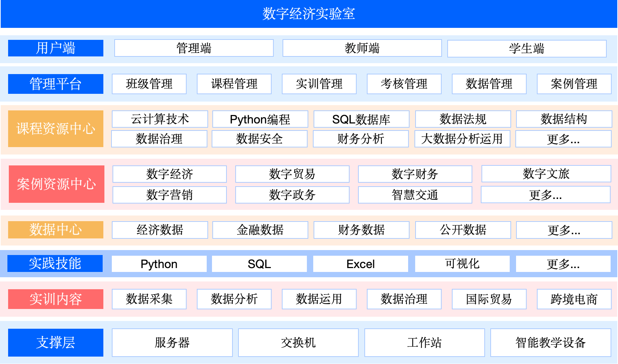
Task: Click the 课程管理 box
Action: click(x=234, y=84)
